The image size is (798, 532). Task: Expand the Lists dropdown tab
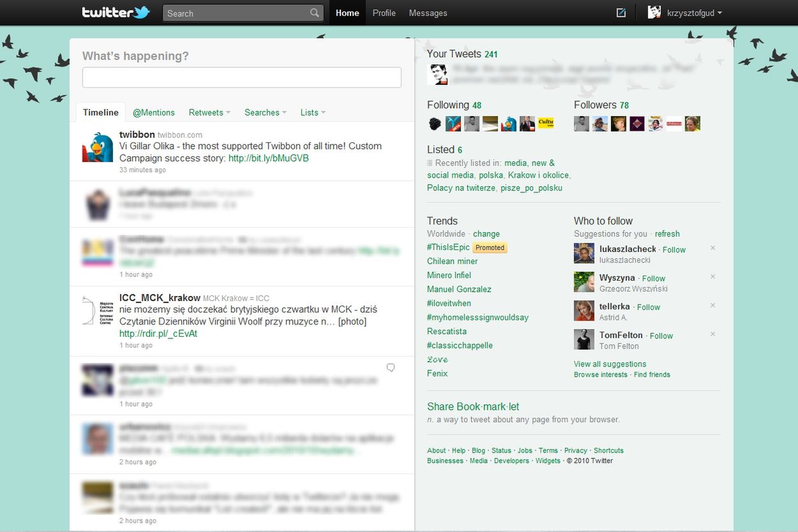[x=313, y=112]
